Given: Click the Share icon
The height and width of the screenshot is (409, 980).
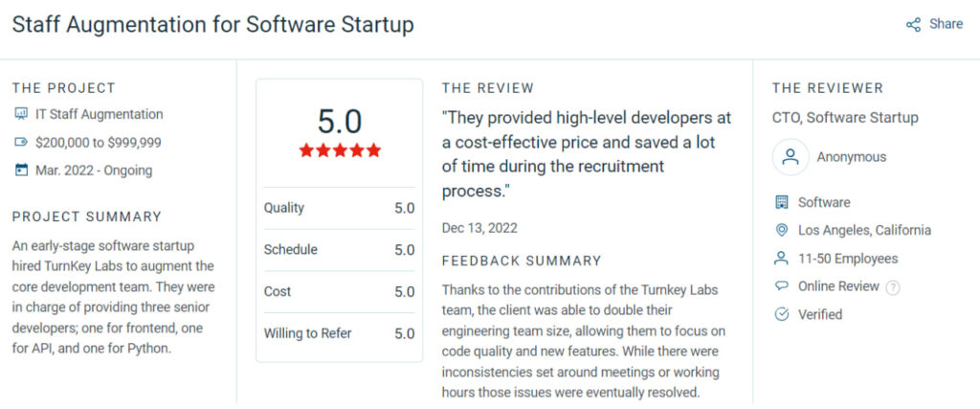Looking at the screenshot, I should [913, 25].
